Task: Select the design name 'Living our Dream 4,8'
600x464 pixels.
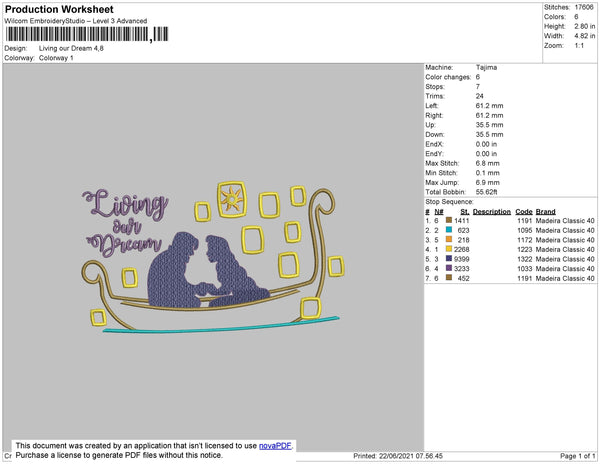Action: pos(71,48)
